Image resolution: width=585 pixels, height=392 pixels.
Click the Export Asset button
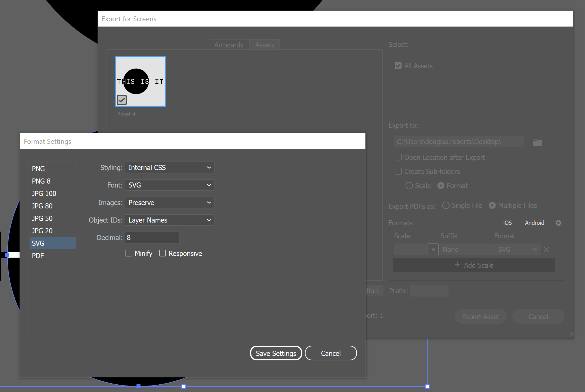click(480, 316)
